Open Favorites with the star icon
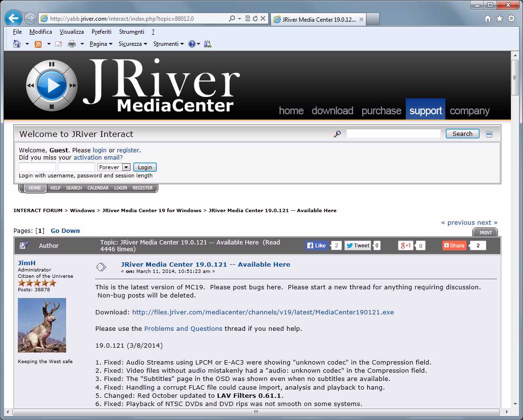Image resolution: width=523 pixels, height=420 pixels. (499, 19)
